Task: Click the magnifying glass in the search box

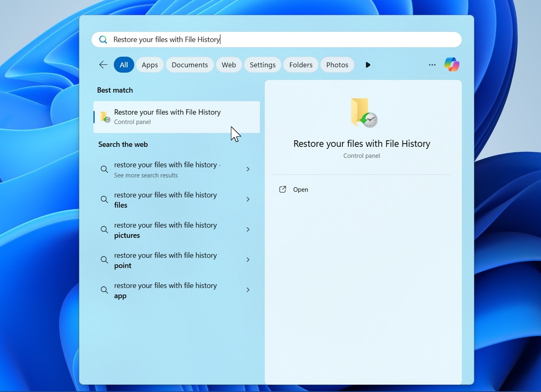Action: pyautogui.click(x=103, y=39)
